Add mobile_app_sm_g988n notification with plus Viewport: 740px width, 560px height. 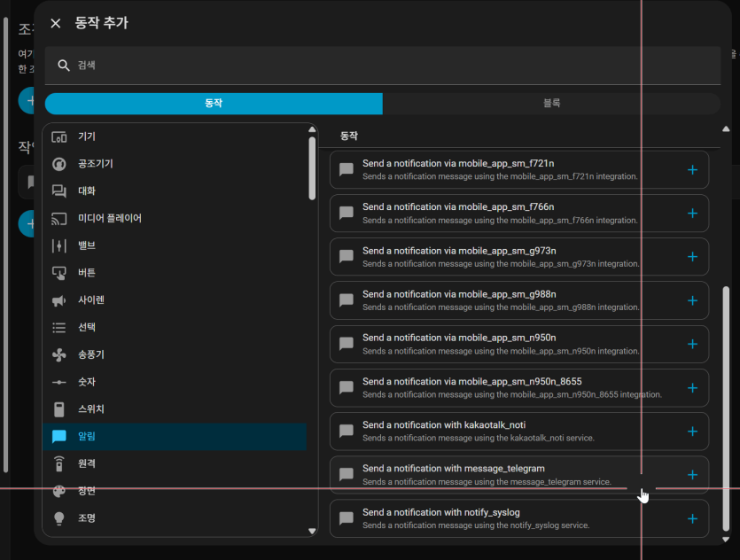click(x=692, y=300)
